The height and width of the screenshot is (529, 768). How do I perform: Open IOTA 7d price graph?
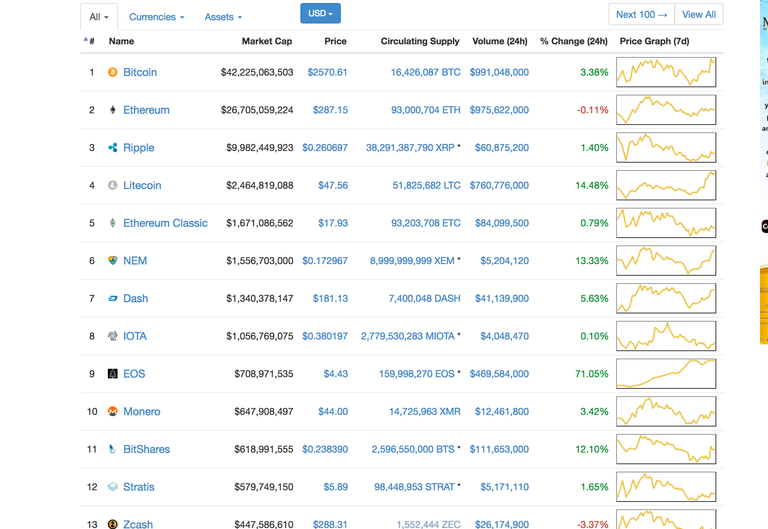(x=666, y=336)
